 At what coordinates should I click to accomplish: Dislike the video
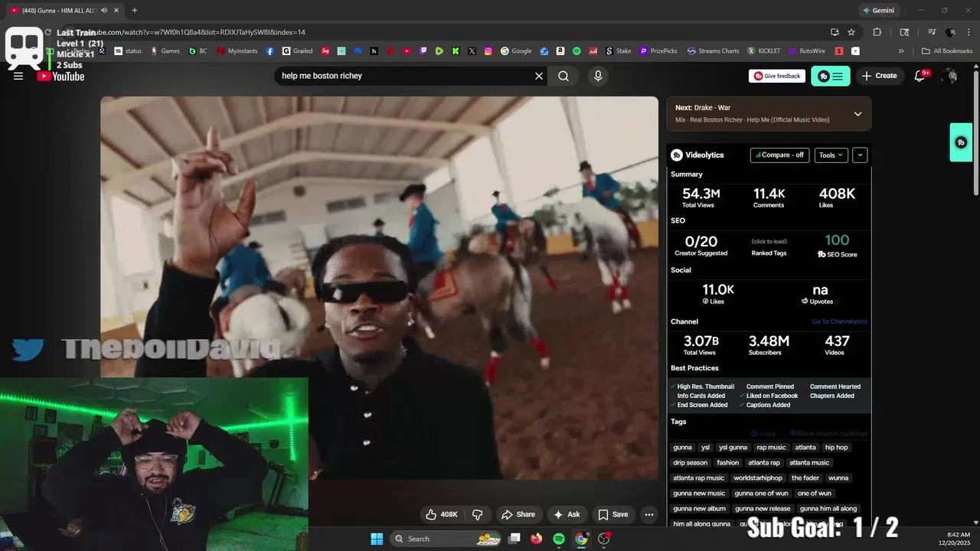click(477, 514)
